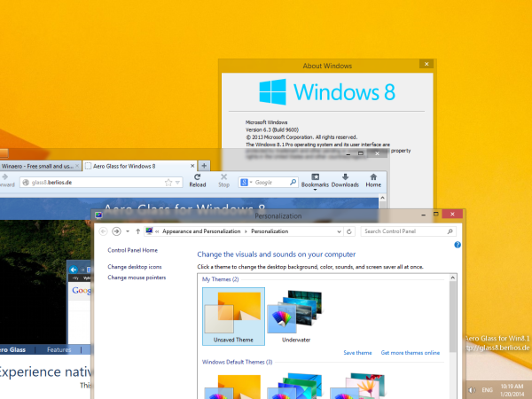This screenshot has height=399, width=532.
Task: Open the address bar history dropdown arrow
Action: (177, 183)
